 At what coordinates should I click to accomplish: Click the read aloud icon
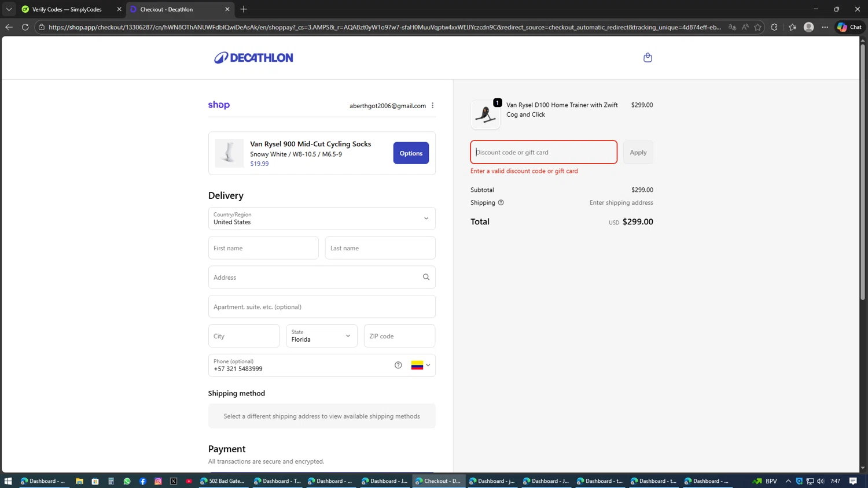745,27
